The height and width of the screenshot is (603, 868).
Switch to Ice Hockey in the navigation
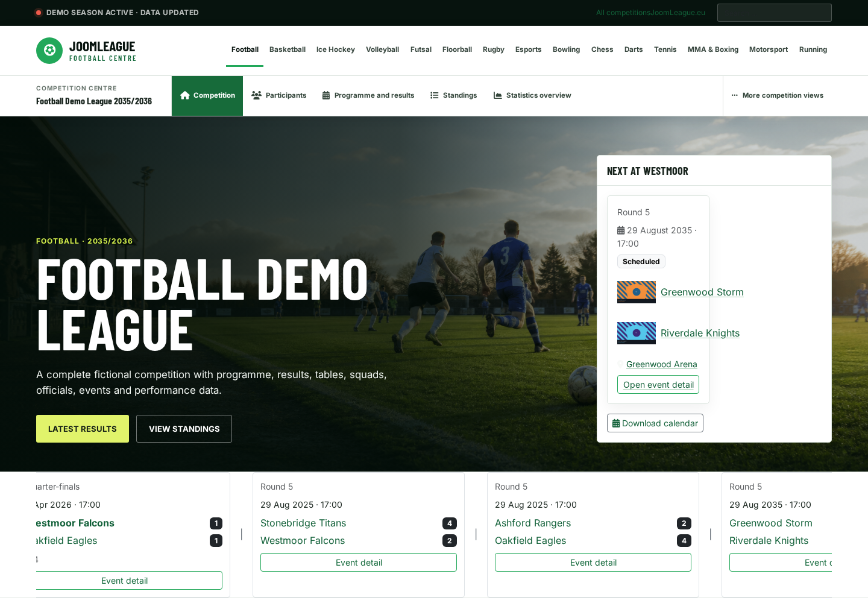(x=336, y=49)
